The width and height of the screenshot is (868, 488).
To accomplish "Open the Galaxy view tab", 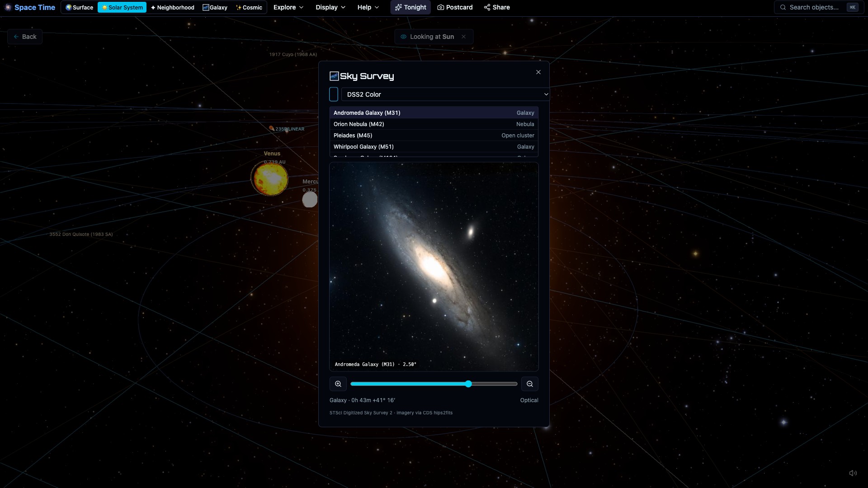I will tap(215, 7).
